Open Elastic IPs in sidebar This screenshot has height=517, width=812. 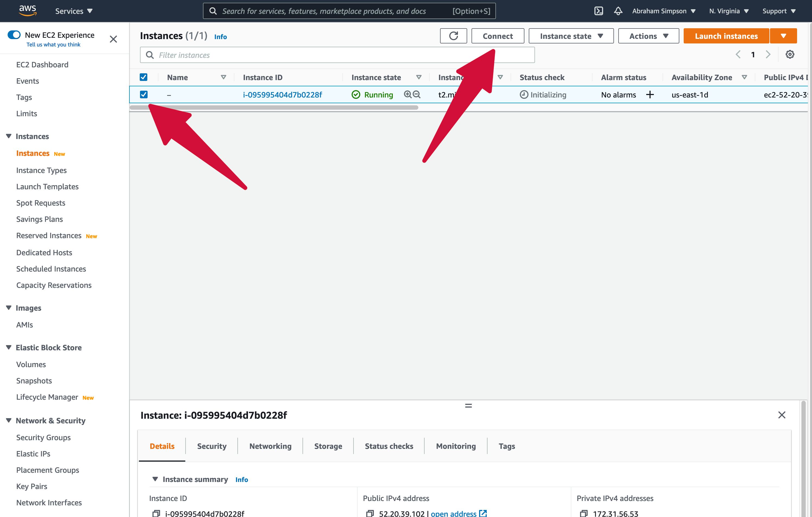[x=33, y=453]
